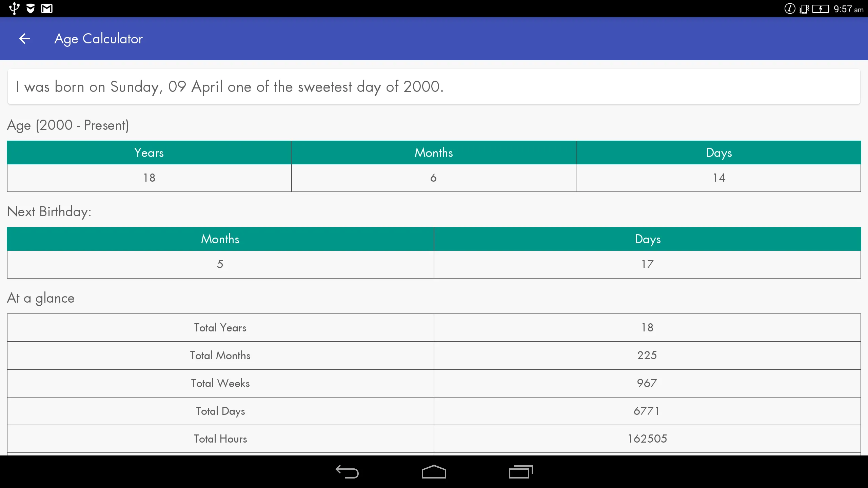Screen dimensions: 868x488
Task: Click the birth date input text field
Action: (x=434, y=86)
